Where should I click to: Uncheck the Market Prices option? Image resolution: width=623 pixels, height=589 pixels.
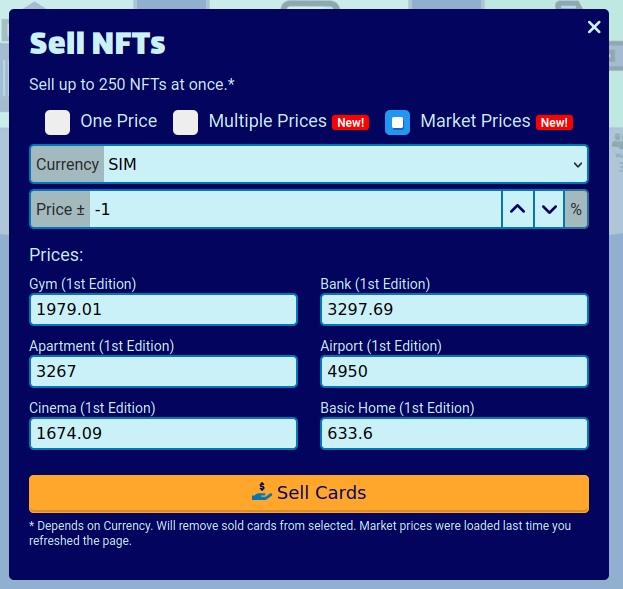pyautogui.click(x=397, y=122)
